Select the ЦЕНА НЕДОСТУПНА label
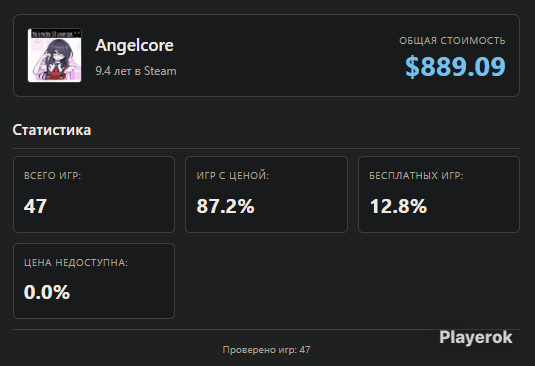 76,262
